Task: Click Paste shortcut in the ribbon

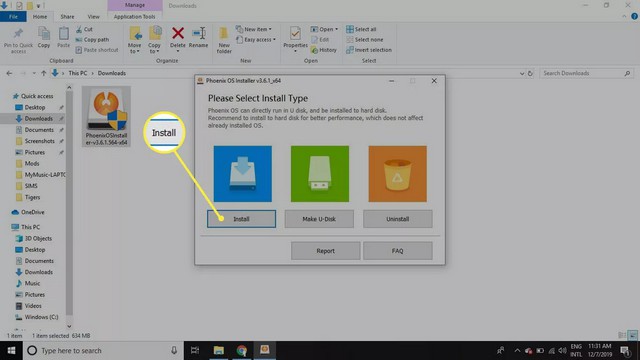Action: (97, 50)
